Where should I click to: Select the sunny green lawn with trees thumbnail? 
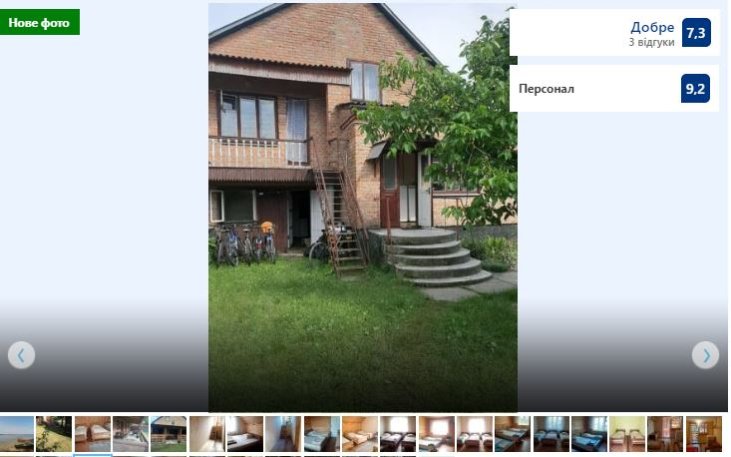54,434
